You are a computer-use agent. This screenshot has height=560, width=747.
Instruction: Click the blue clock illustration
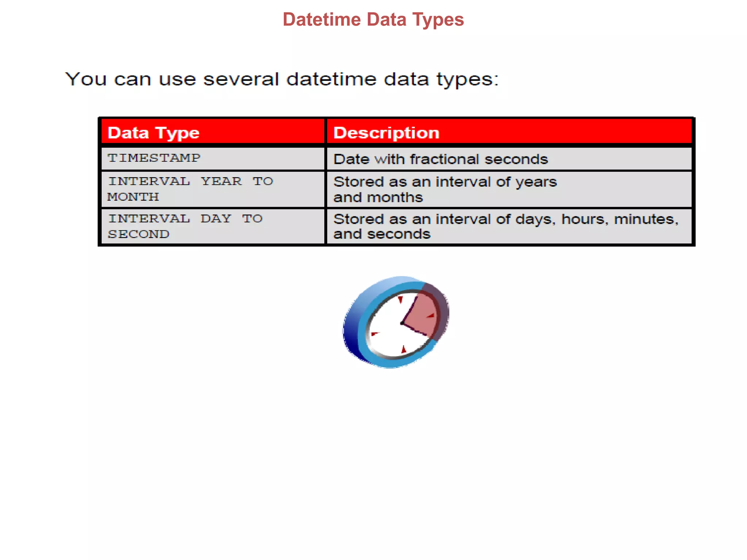(396, 322)
